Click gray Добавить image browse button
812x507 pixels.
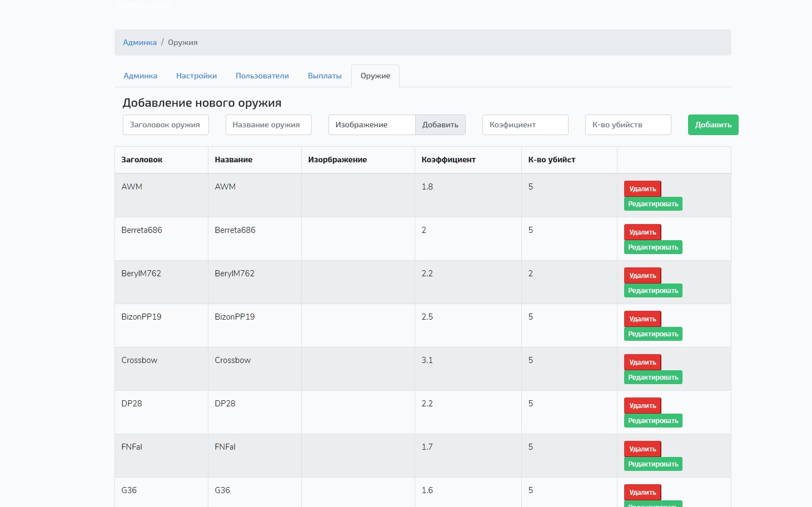point(440,125)
